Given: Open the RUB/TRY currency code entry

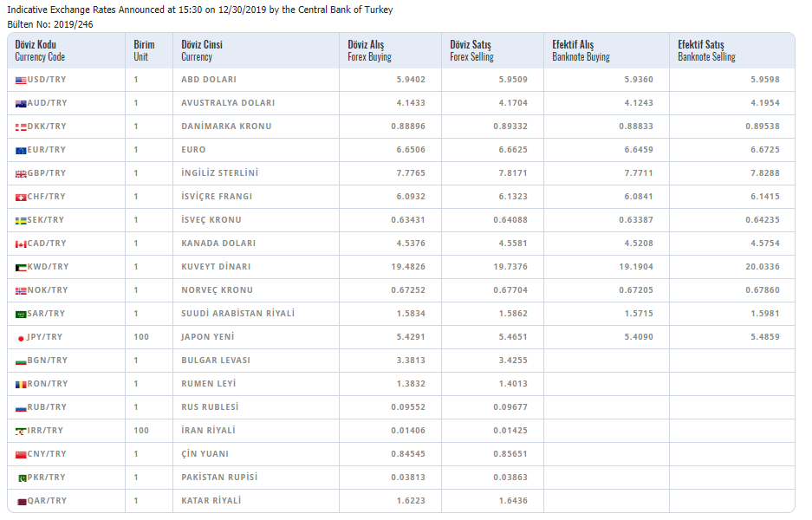Looking at the screenshot, I should [x=47, y=407].
